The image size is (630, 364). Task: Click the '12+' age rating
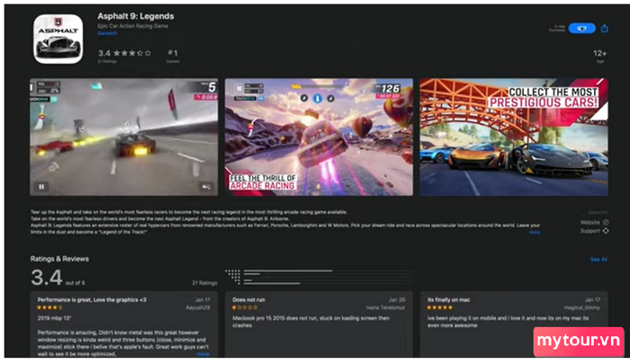click(x=599, y=53)
